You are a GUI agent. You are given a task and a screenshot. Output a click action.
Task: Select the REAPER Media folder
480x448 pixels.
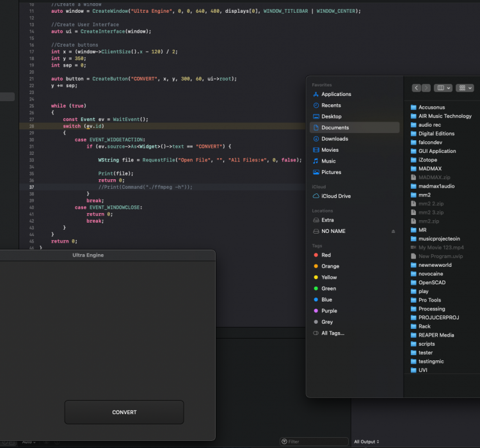[x=436, y=335]
